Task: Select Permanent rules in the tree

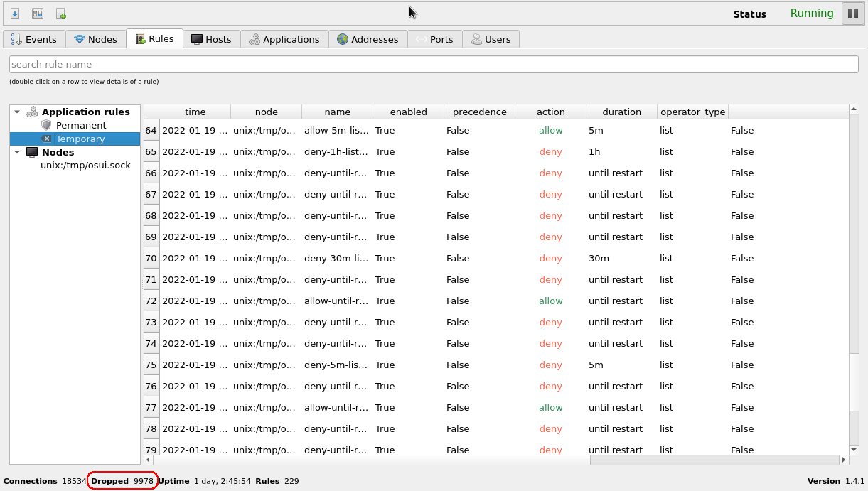Action: [x=81, y=125]
